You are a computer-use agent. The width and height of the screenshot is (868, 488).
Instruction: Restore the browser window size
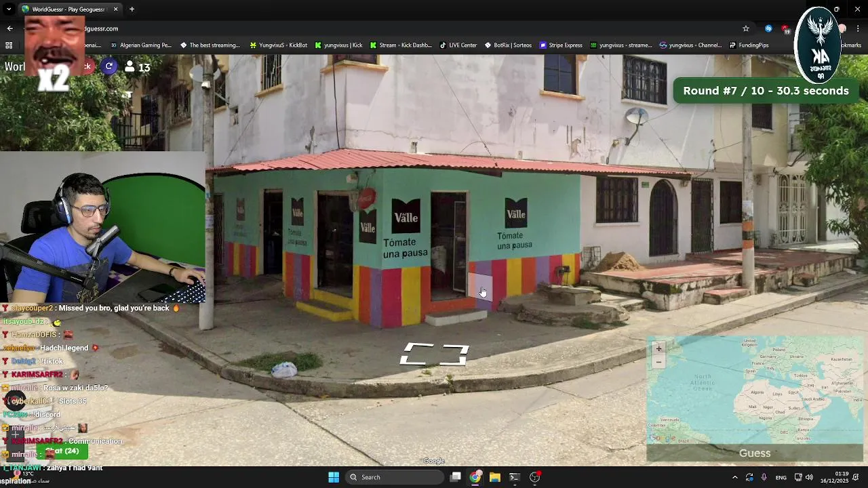click(x=836, y=9)
